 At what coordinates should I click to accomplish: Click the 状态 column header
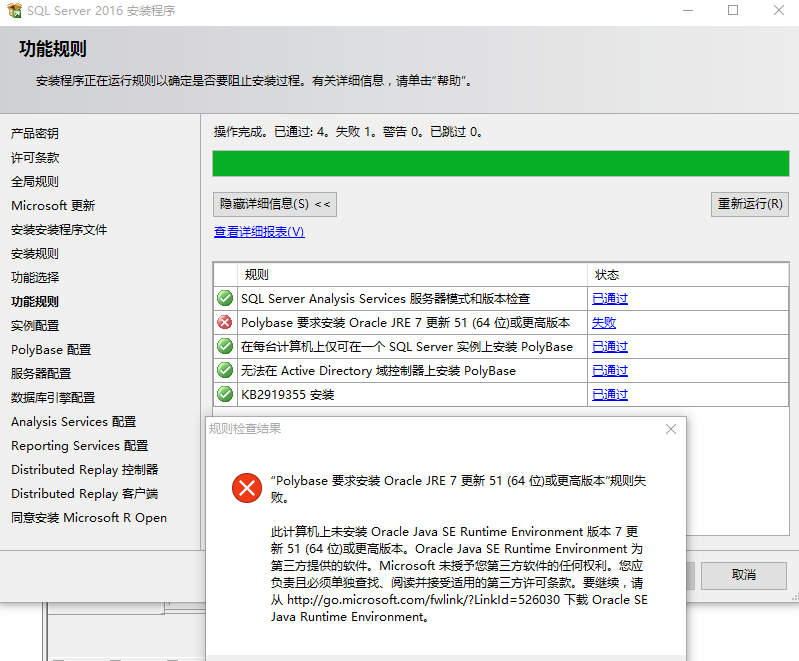tap(607, 274)
